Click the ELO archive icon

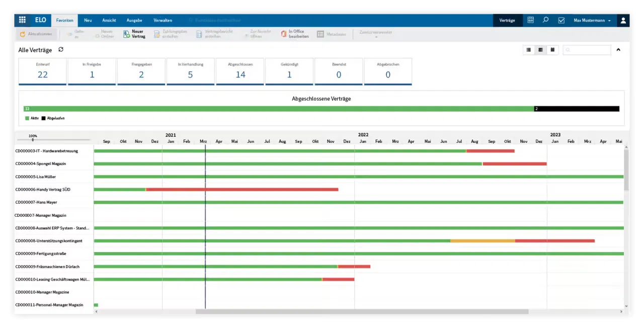click(530, 20)
